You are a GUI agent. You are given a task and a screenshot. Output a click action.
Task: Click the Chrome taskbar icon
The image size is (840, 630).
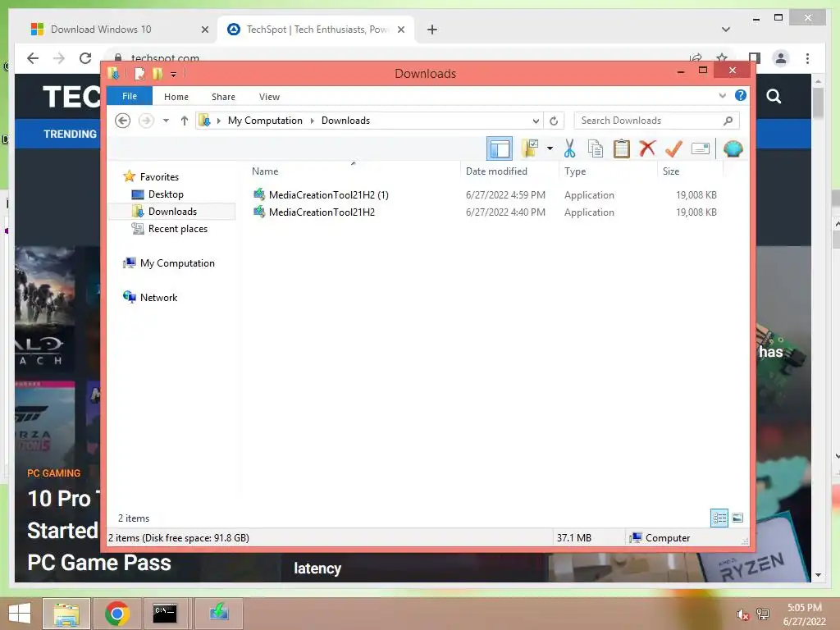pyautogui.click(x=116, y=614)
